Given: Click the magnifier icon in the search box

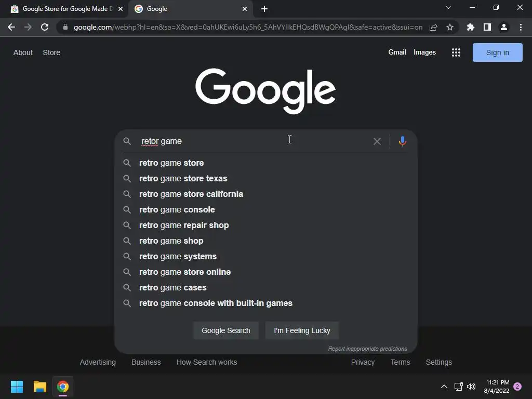Looking at the screenshot, I should click(127, 141).
